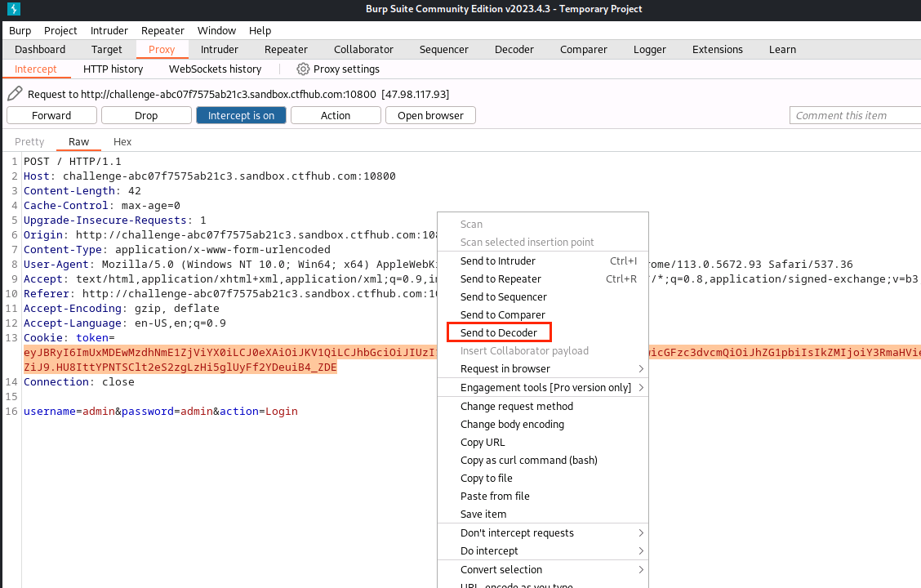Choose Copy to file
Viewport: 921px width, 588px height.
(x=543, y=478)
